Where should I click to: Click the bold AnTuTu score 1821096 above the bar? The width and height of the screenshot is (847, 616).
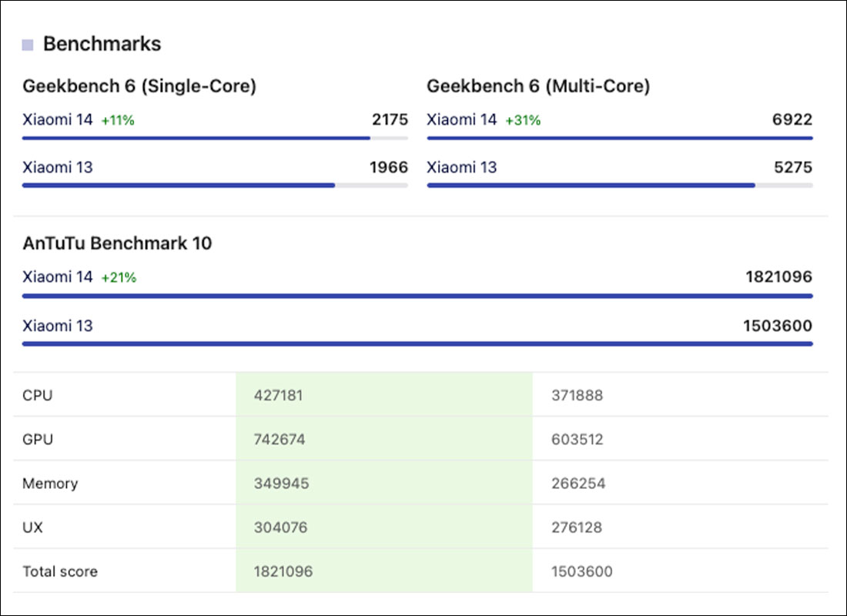click(779, 277)
